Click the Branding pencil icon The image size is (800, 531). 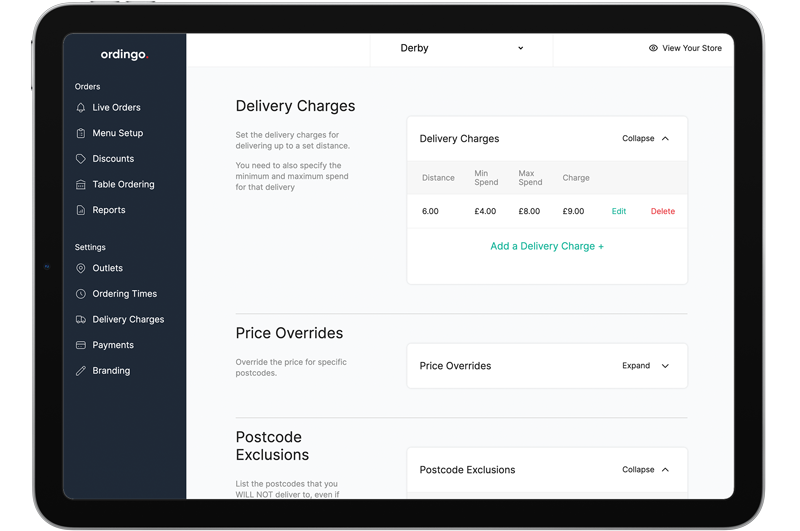point(81,371)
